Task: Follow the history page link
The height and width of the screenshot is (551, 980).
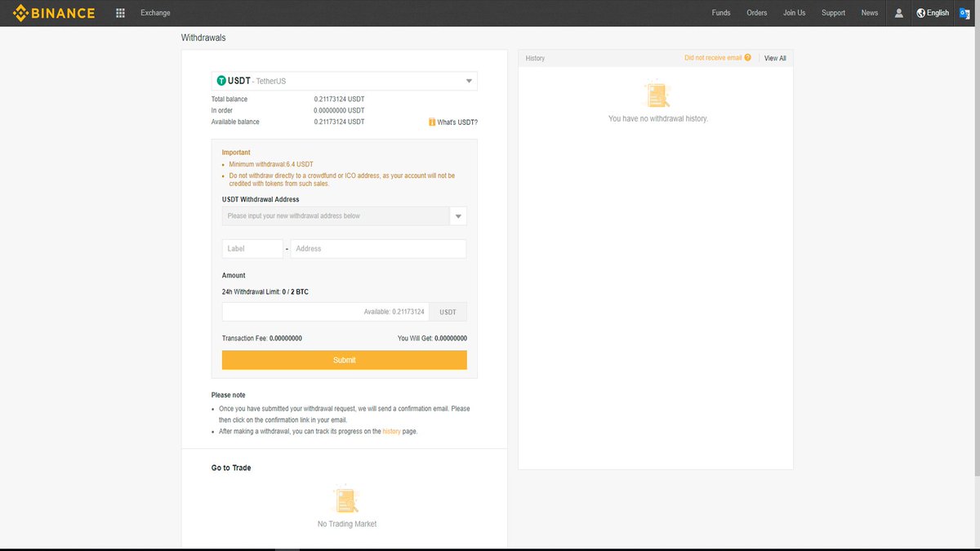Action: coord(391,431)
